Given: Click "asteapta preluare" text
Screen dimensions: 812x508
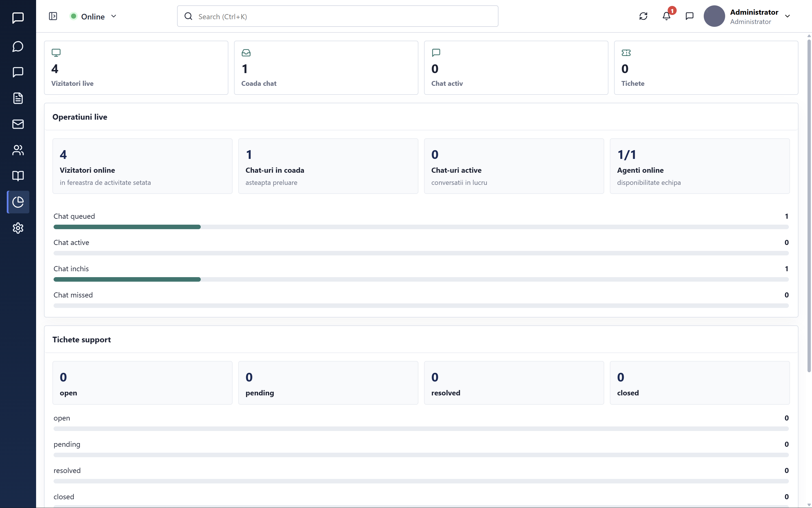Looking at the screenshot, I should click(272, 182).
